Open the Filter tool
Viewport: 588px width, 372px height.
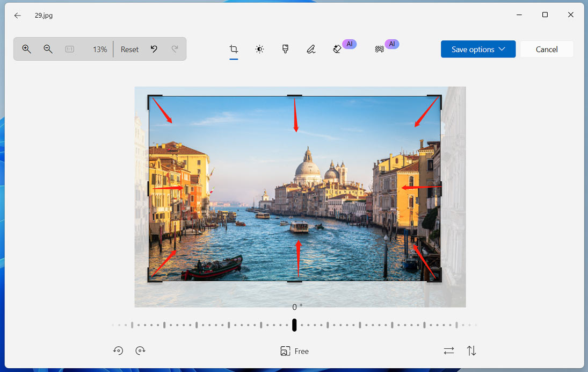pyautogui.click(x=285, y=49)
